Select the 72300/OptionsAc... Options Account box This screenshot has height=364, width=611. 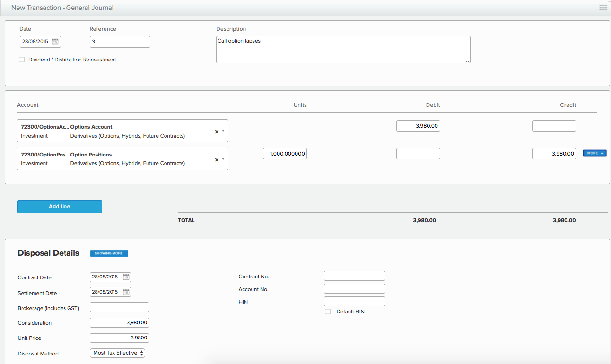tap(122, 131)
